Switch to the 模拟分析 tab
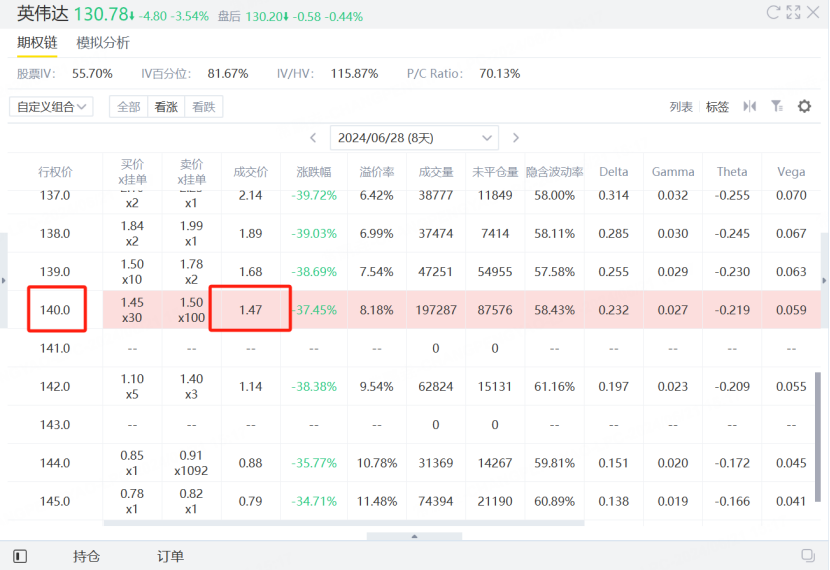The image size is (830, 570). pos(103,43)
